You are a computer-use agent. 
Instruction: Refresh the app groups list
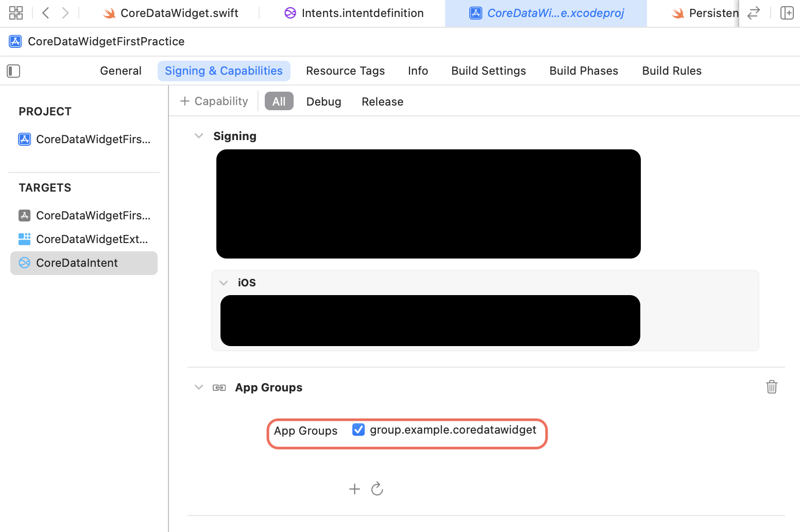(x=377, y=488)
